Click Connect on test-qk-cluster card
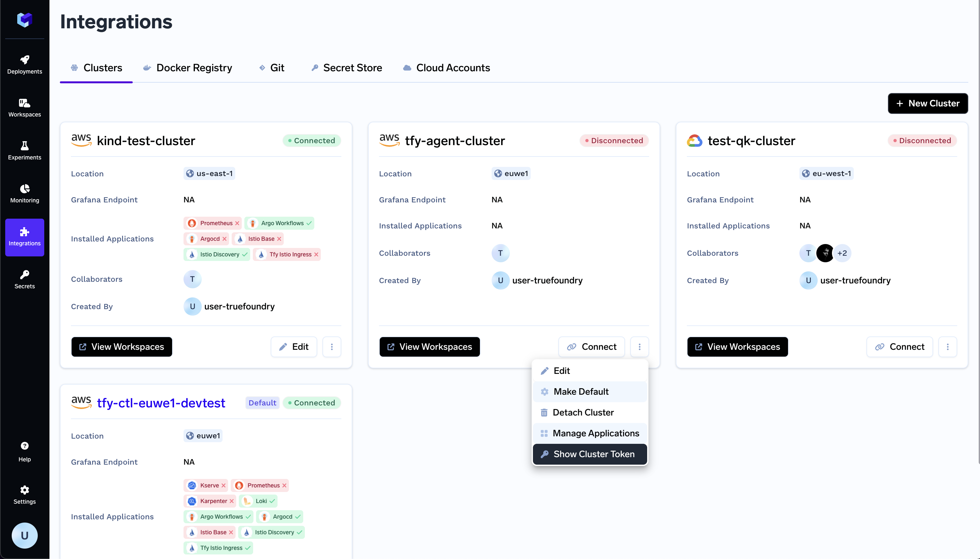This screenshot has width=980, height=559. [899, 347]
